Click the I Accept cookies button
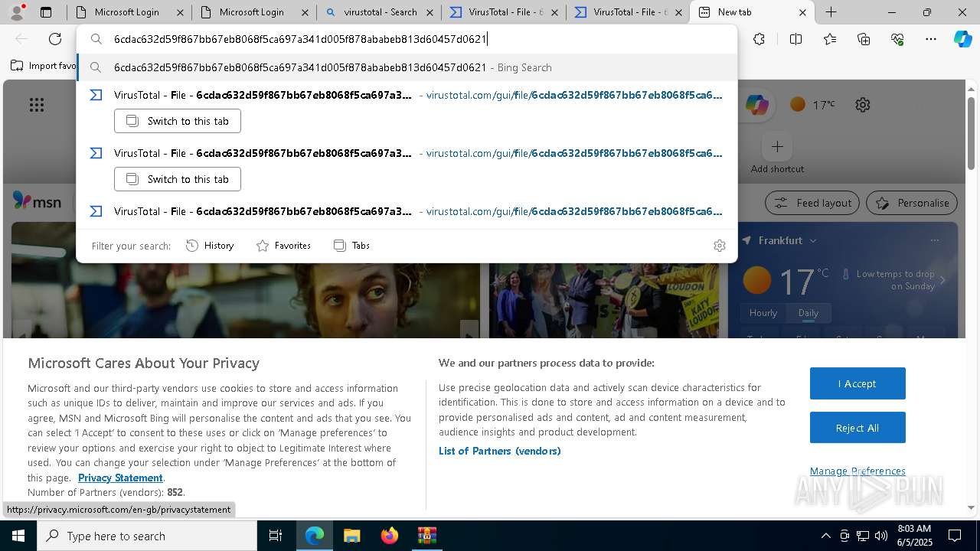The height and width of the screenshot is (551, 980). [857, 383]
